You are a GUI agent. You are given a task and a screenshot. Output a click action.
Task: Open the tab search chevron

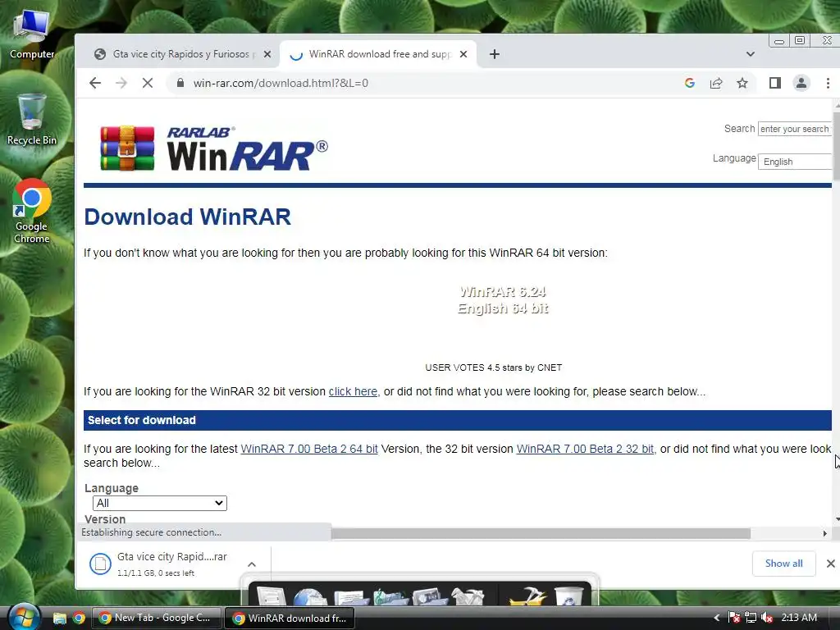pos(750,54)
